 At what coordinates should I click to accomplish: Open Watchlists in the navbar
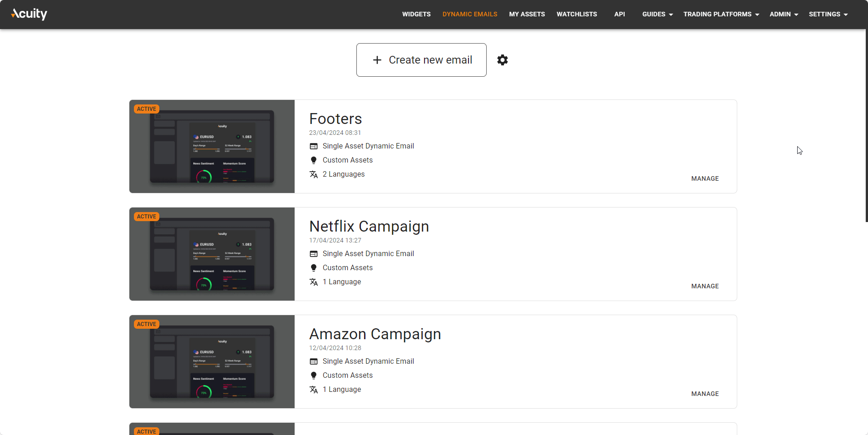577,14
